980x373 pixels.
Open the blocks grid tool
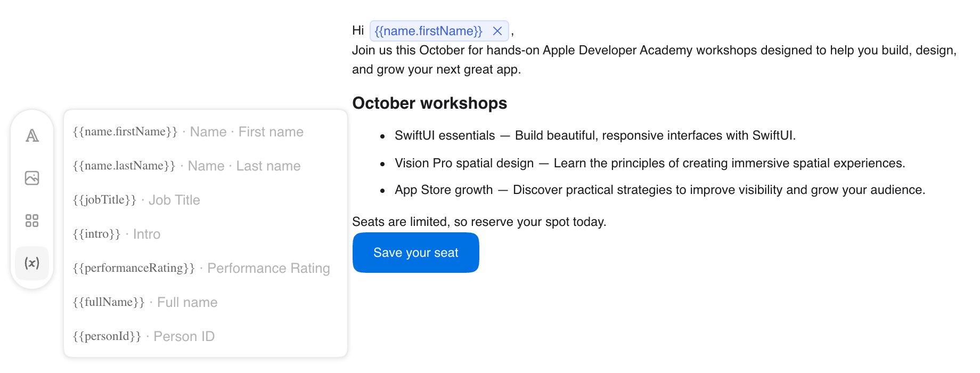[x=32, y=221]
